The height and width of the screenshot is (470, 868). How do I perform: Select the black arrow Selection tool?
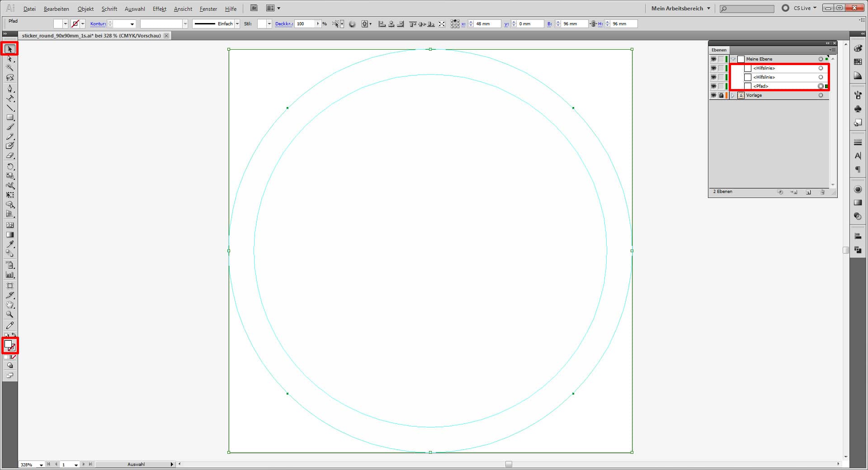click(10, 49)
